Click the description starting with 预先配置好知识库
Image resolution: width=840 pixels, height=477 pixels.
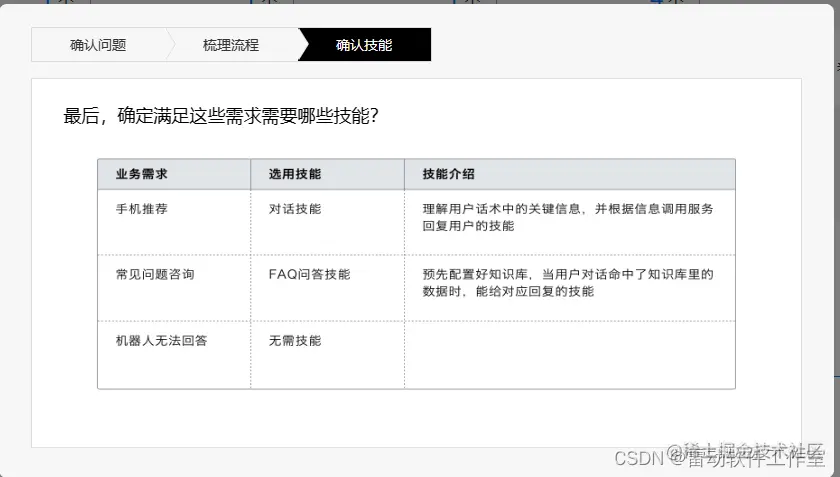pos(568,282)
